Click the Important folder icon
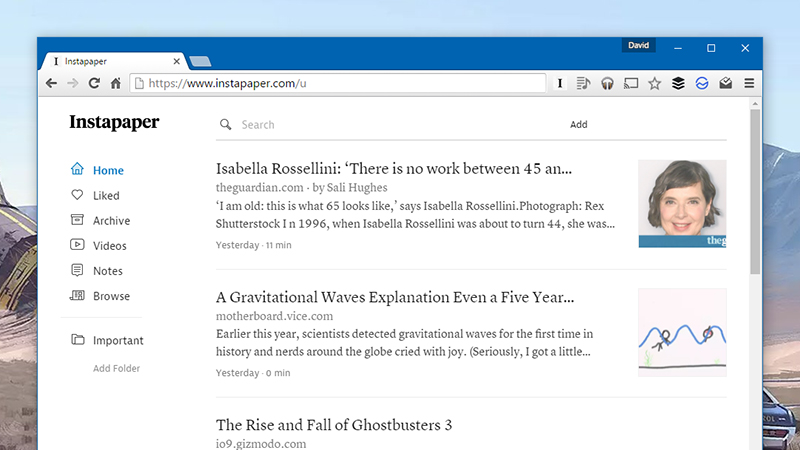The image size is (800, 450). (78, 339)
